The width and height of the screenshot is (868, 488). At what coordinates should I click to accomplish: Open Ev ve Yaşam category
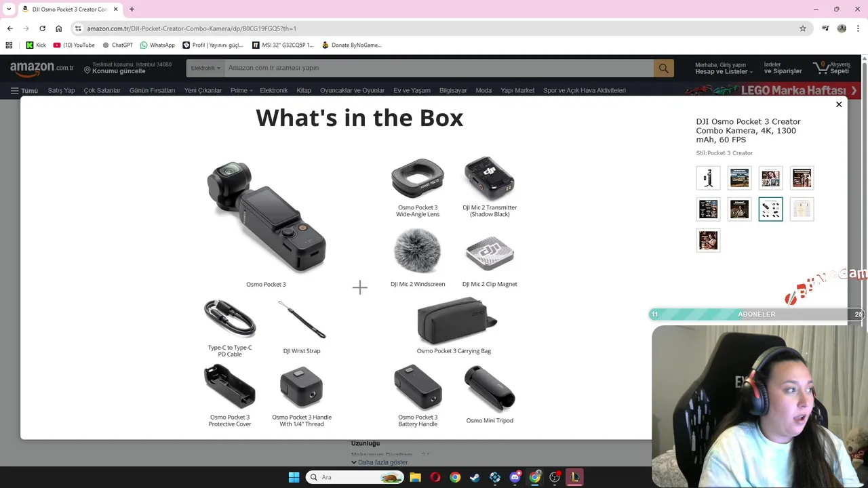point(412,90)
